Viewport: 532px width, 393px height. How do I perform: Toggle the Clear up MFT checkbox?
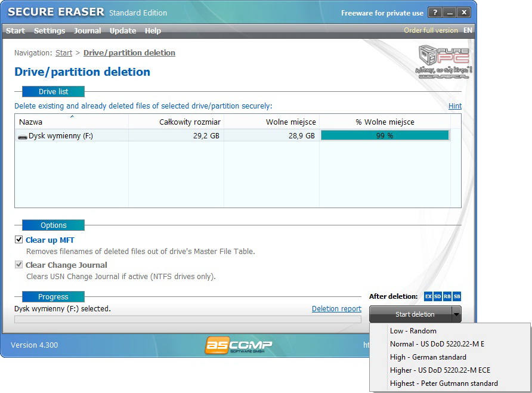click(x=19, y=240)
